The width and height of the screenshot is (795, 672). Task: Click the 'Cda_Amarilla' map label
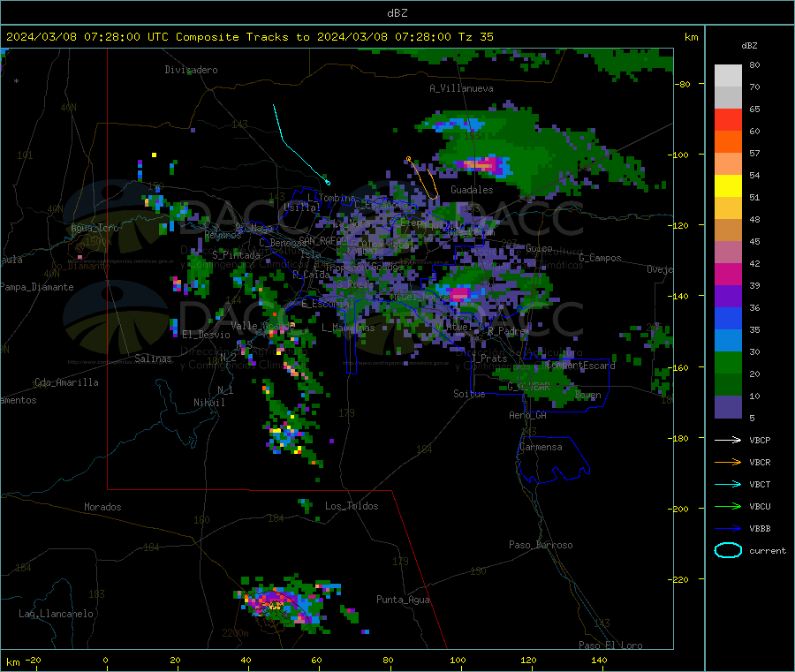[x=66, y=382]
